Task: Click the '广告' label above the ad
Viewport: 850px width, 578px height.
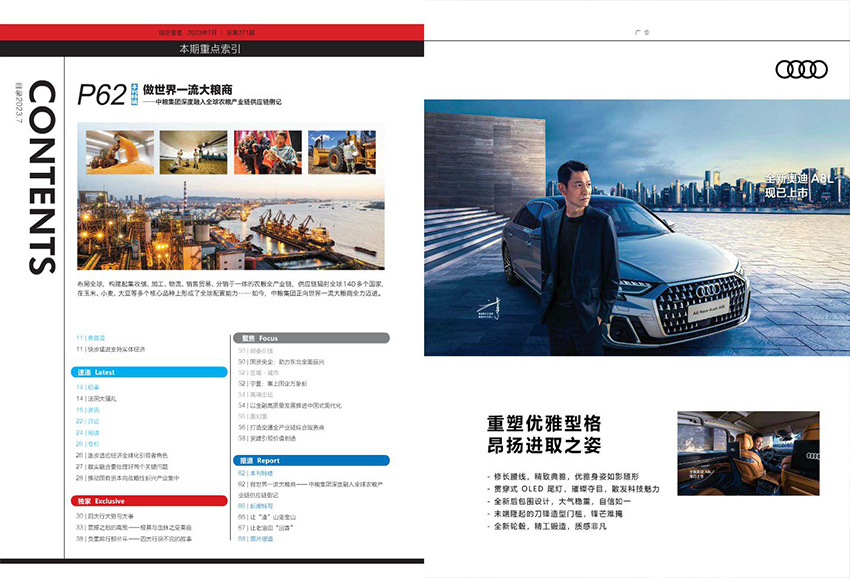Action: 642,33
